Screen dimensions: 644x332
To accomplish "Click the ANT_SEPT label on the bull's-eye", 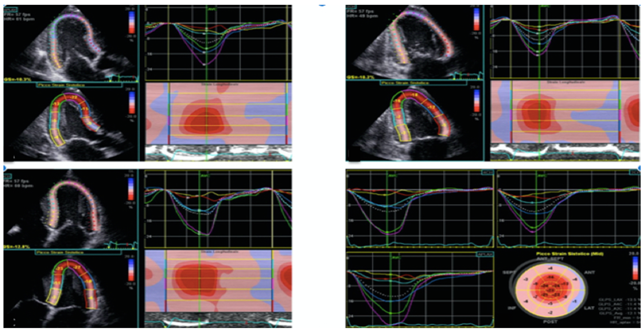I will (550, 259).
